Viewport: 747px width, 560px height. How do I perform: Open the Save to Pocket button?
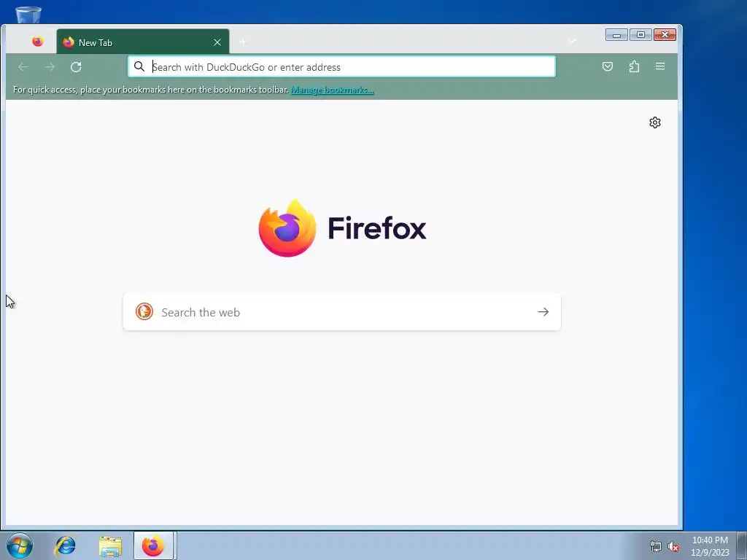click(x=608, y=66)
